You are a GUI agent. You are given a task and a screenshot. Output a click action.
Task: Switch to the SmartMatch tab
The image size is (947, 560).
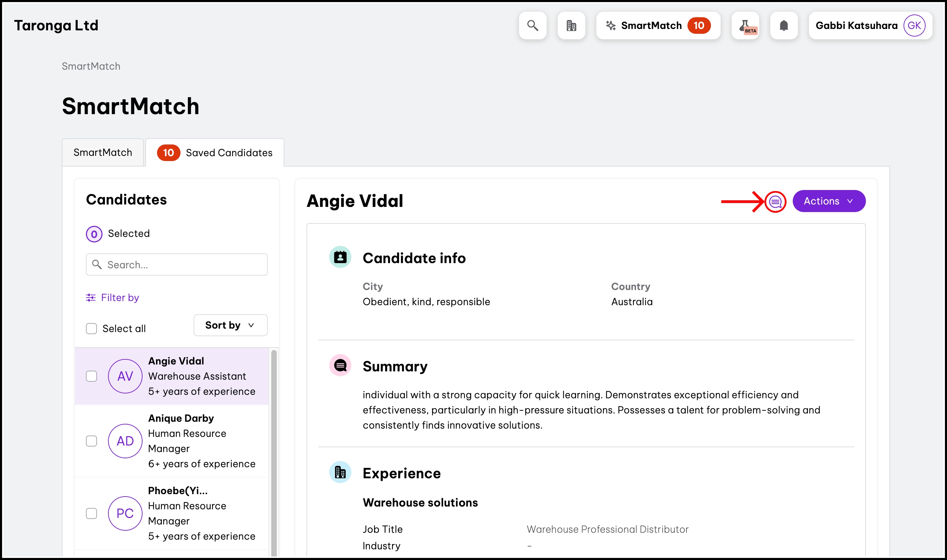(103, 152)
